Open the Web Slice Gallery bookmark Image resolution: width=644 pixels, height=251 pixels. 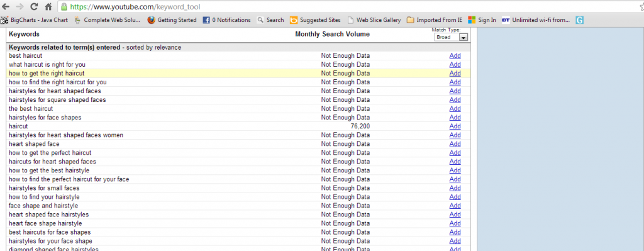(x=374, y=20)
